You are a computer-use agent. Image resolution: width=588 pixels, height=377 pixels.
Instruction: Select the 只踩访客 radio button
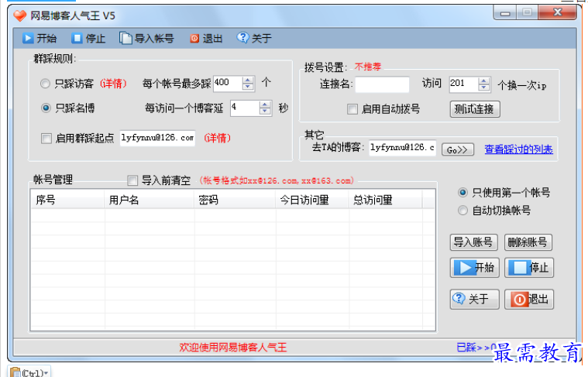[45, 84]
